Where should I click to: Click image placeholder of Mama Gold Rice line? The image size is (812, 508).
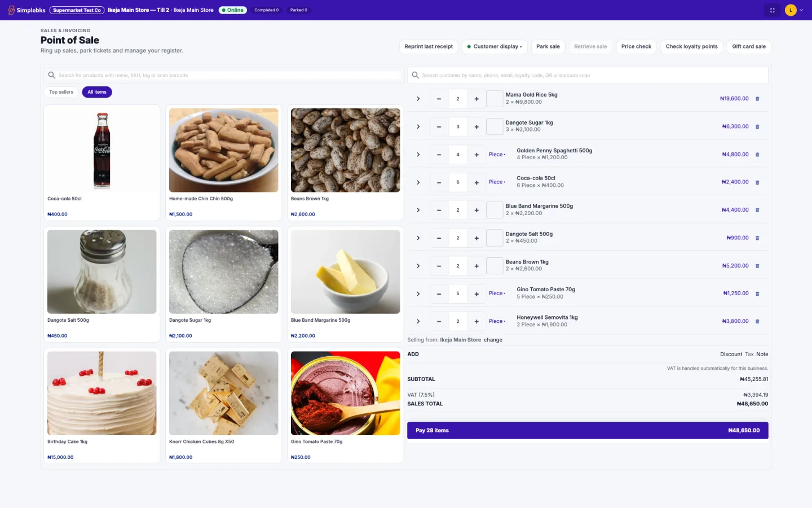[495, 99]
